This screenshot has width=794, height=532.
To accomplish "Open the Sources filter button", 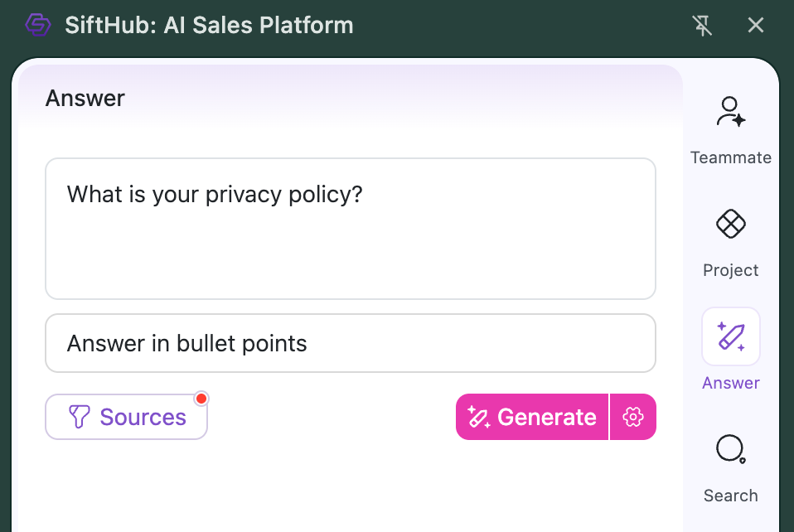I will [x=126, y=417].
